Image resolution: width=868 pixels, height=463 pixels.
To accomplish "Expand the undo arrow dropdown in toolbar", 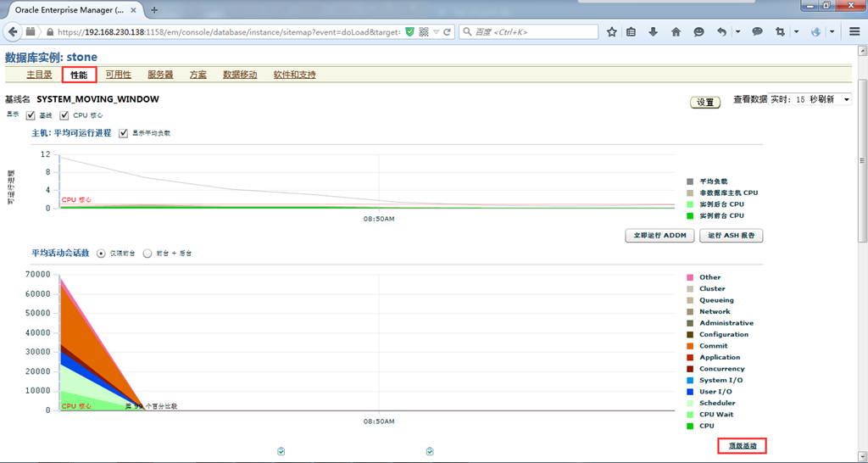I will [737, 31].
